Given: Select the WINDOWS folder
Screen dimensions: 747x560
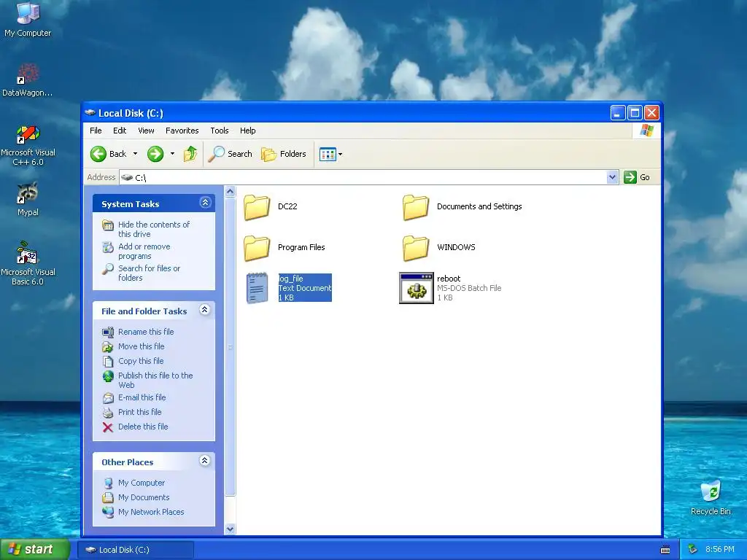Looking at the screenshot, I should coord(415,248).
